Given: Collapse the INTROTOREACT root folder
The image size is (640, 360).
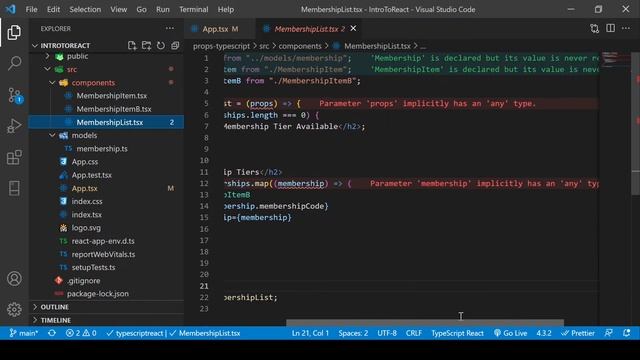Looking at the screenshot, I should point(35,45).
